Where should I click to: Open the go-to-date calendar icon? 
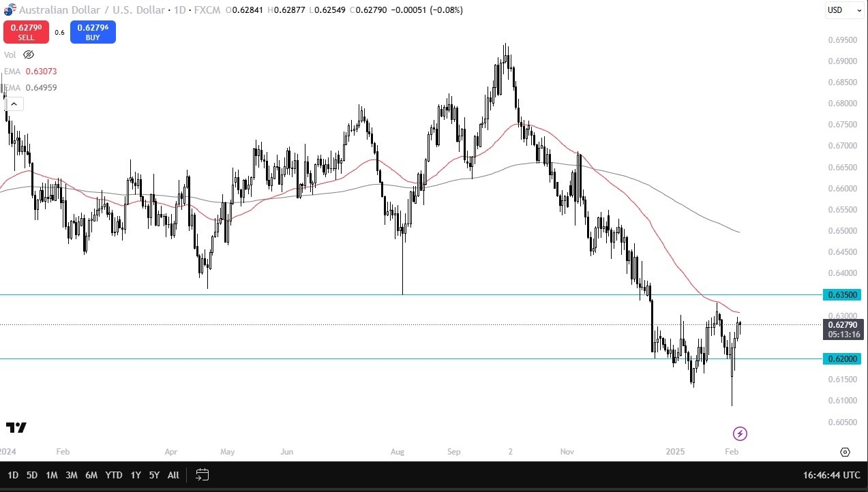(x=202, y=475)
